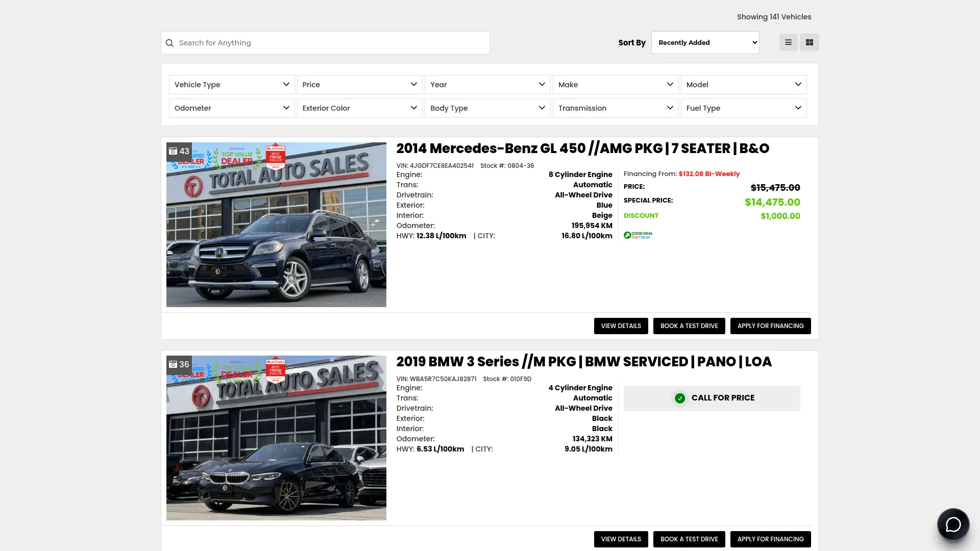Click the CarGurus Good Deal badge
This screenshot has width=980, height=551.
point(638,235)
